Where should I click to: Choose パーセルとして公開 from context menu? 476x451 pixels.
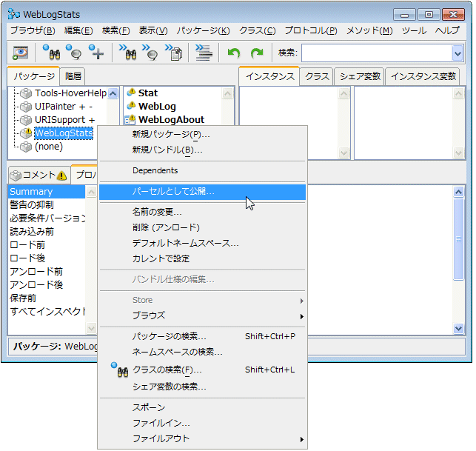point(173,192)
